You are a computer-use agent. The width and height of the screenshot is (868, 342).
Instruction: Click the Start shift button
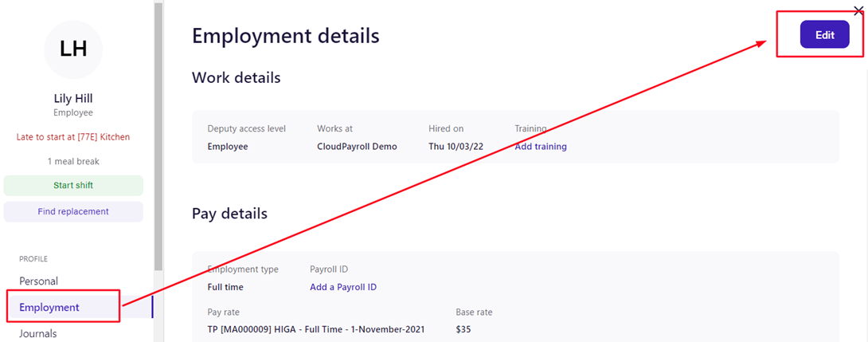73,186
